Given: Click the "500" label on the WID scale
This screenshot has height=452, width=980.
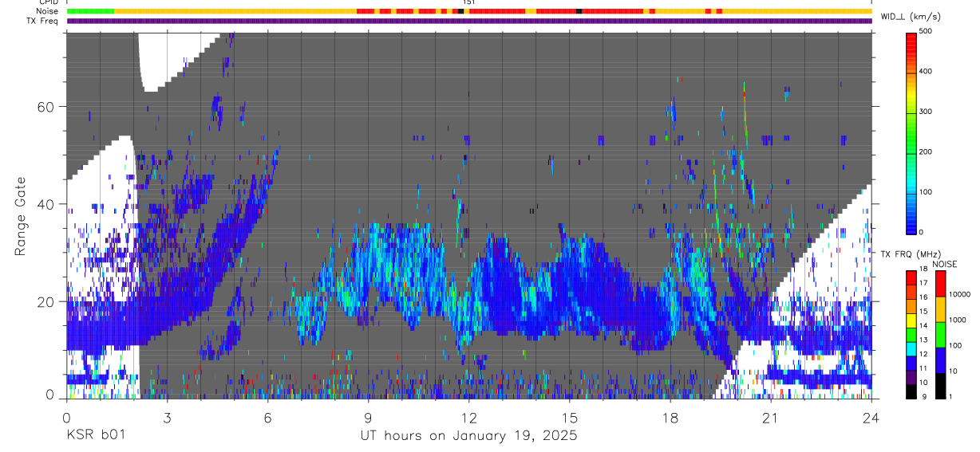Looking at the screenshot, I should 927,30.
